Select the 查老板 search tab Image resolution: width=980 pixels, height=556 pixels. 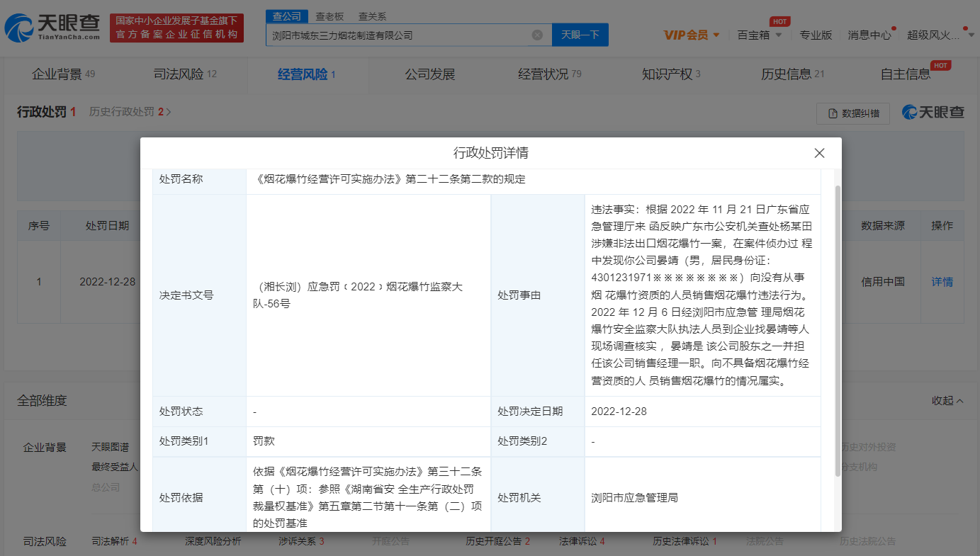click(x=330, y=16)
